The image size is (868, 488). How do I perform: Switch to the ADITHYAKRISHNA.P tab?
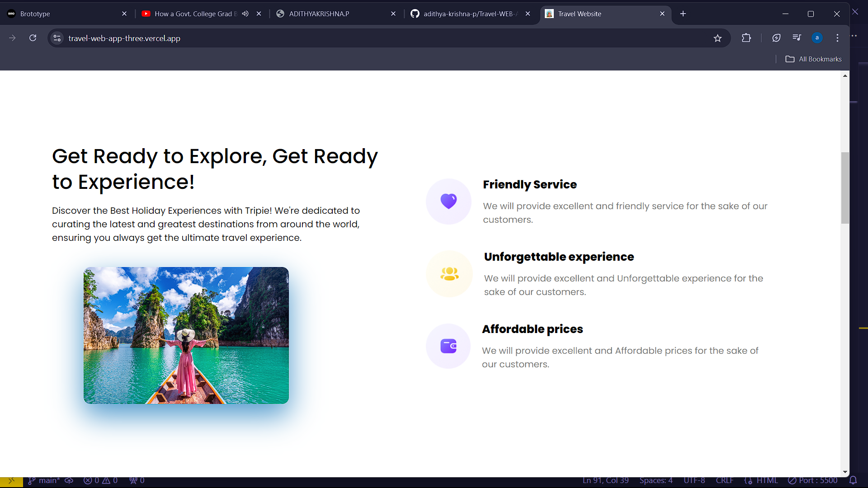coord(325,14)
